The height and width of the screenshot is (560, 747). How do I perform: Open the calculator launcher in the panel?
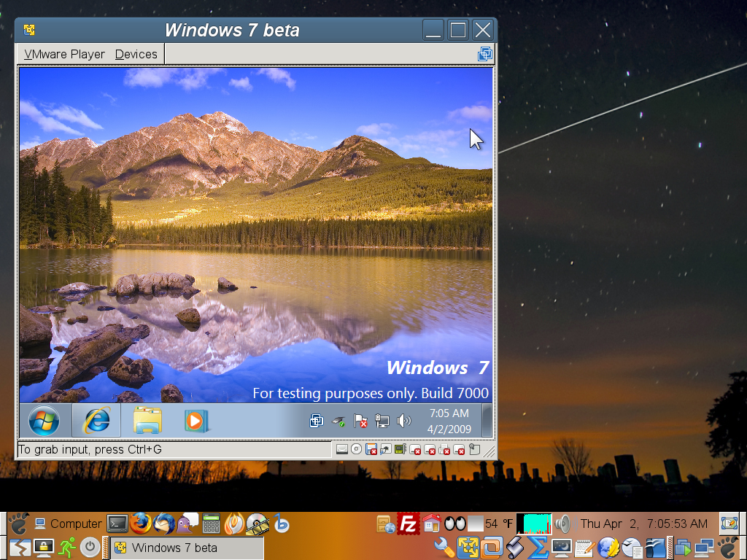pos(212,523)
